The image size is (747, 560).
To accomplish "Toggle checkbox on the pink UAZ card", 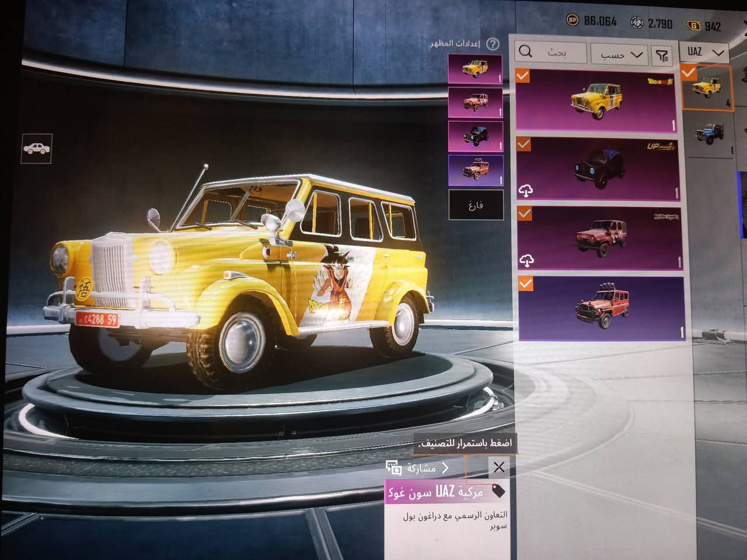I will (525, 213).
